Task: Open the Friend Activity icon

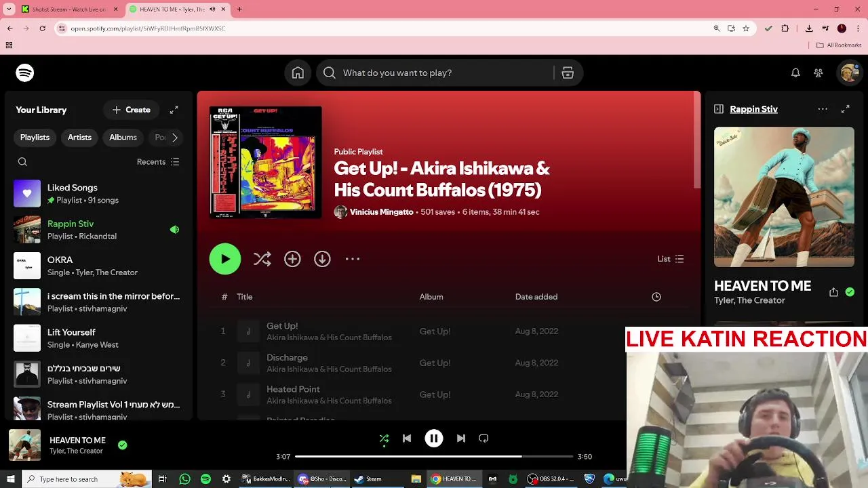Action: 818,73
